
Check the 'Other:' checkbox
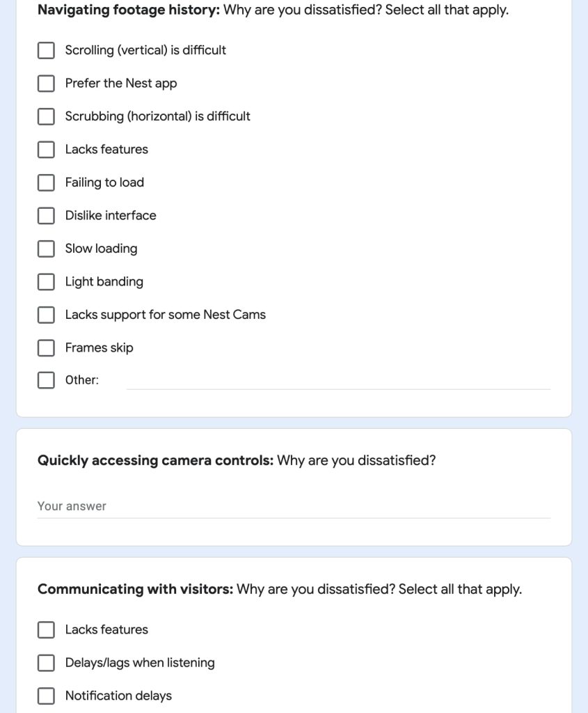point(46,380)
